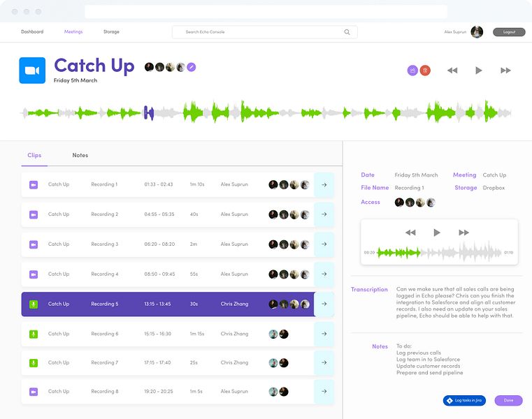The width and height of the screenshot is (532, 419).
Task: Click the Log tasks in Jira button
Action: coord(464,400)
